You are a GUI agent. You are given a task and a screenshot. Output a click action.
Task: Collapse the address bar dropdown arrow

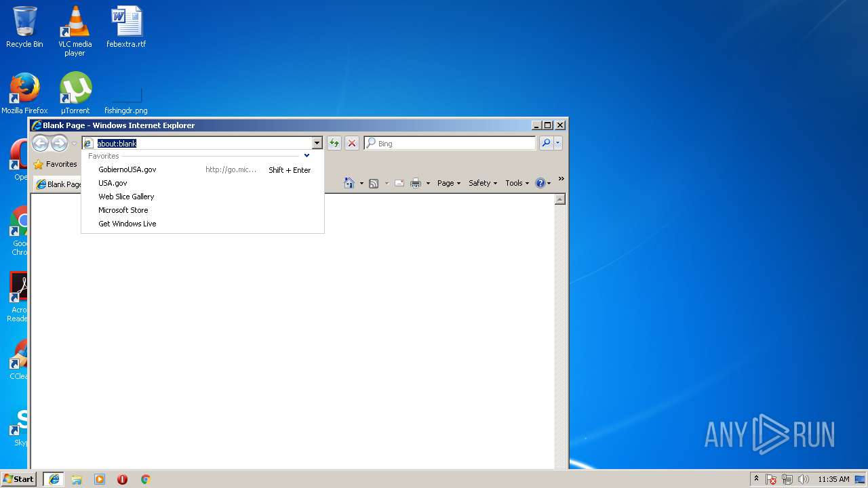click(317, 144)
